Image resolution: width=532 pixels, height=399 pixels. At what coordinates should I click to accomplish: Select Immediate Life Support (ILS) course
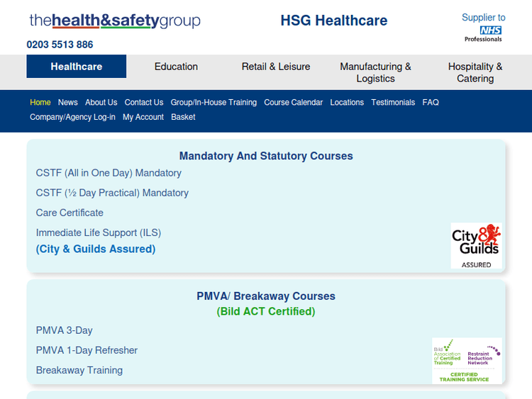[x=99, y=232]
